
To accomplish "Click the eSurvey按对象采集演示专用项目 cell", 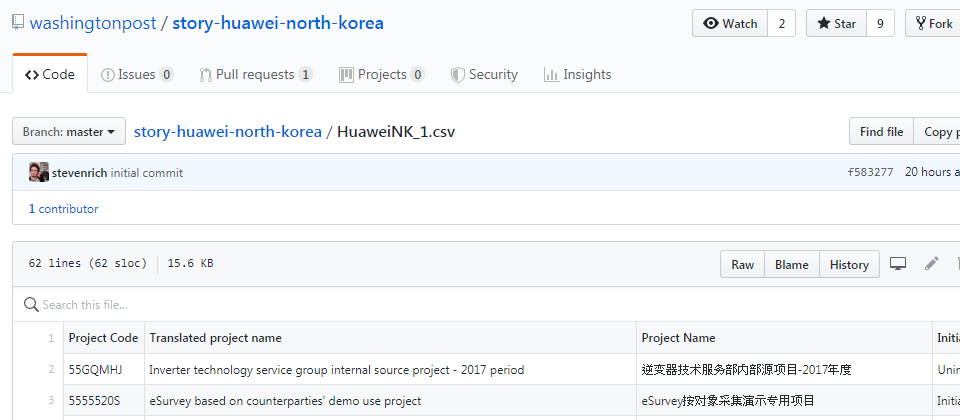I will (x=784, y=401).
